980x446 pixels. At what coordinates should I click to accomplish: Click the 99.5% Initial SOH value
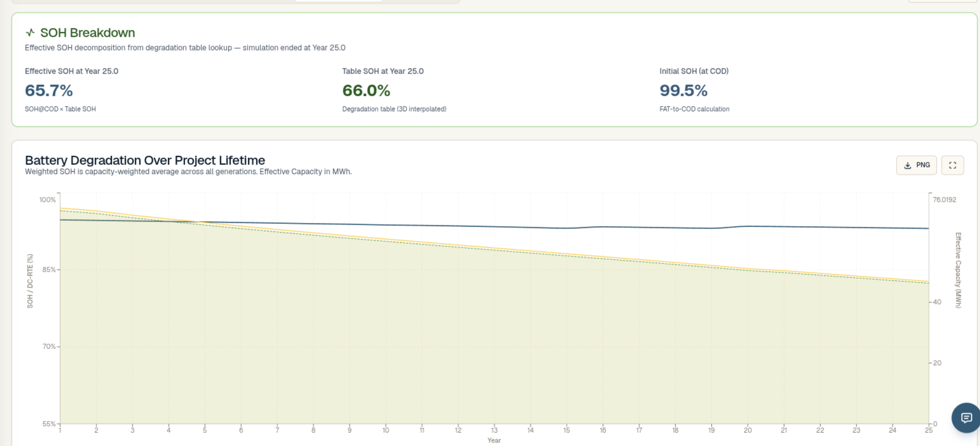tap(683, 91)
